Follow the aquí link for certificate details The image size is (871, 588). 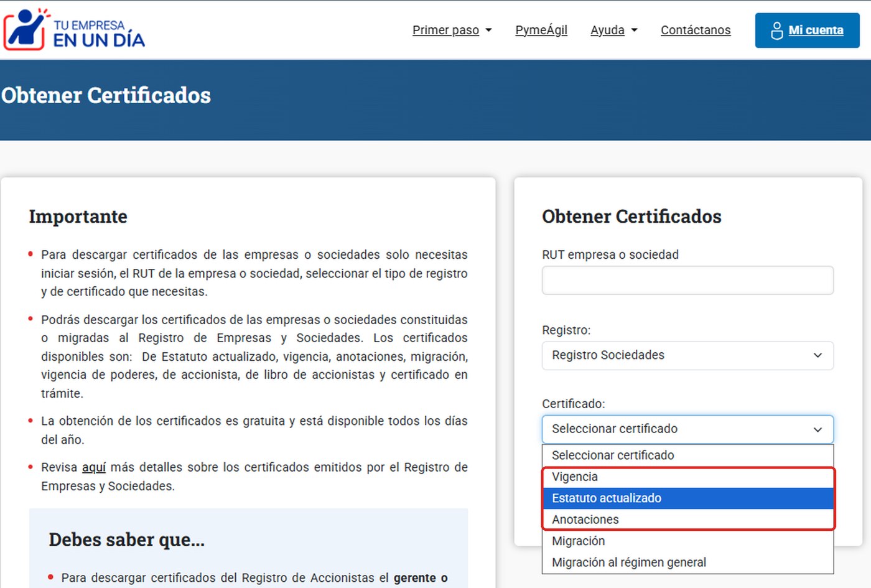[x=94, y=467]
